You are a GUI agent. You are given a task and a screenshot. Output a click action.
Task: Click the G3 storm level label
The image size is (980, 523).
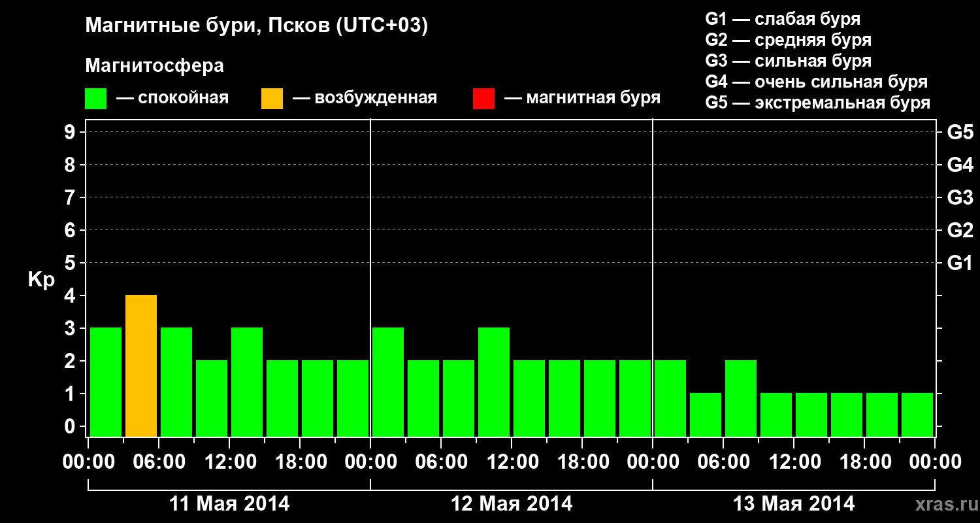coord(960,197)
